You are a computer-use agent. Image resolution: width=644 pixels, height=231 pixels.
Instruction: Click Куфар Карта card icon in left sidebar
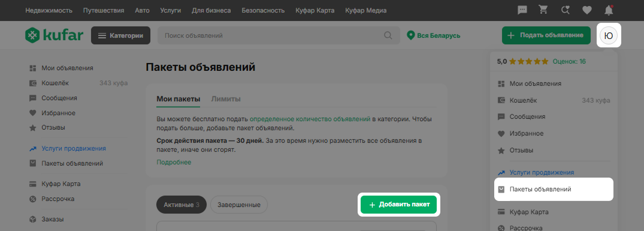pyautogui.click(x=33, y=184)
